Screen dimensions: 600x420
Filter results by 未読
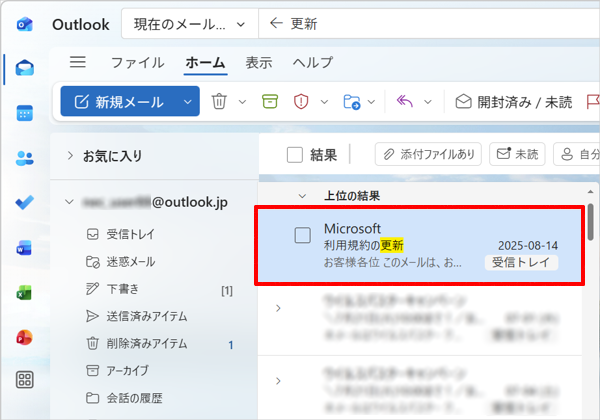[517, 154]
